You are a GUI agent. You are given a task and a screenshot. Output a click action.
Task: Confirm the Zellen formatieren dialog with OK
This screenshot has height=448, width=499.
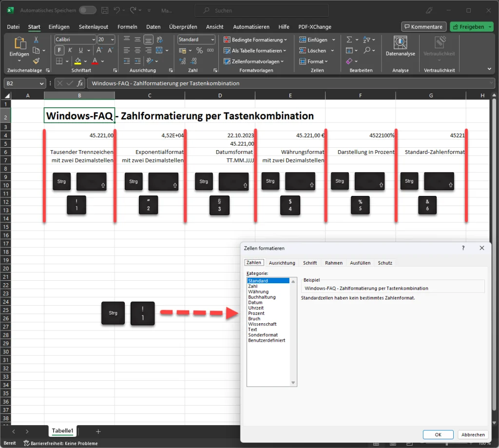coord(438,435)
